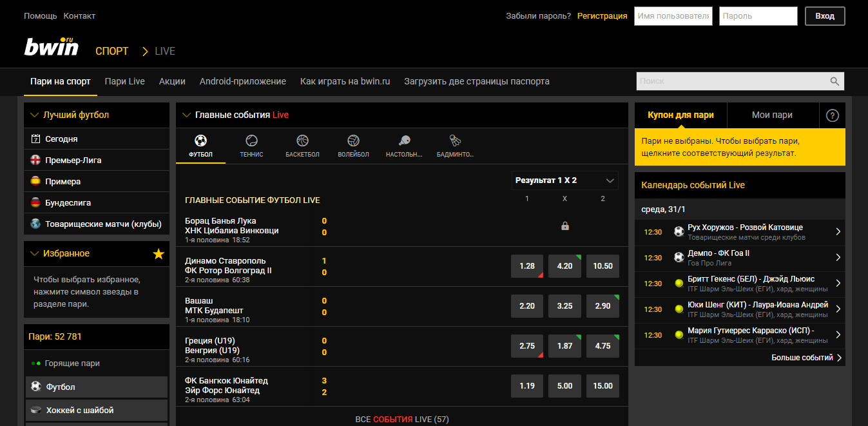
Task: Open the Акции menu item
Action: coord(172,81)
